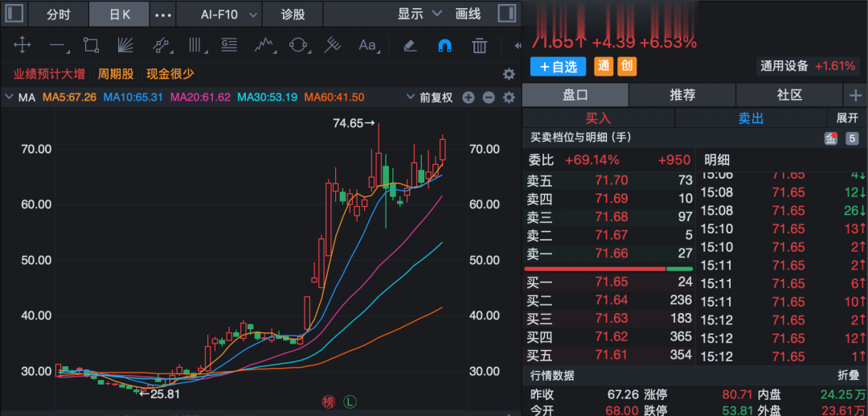
Task: Expand order book via 展开
Action: tap(847, 117)
